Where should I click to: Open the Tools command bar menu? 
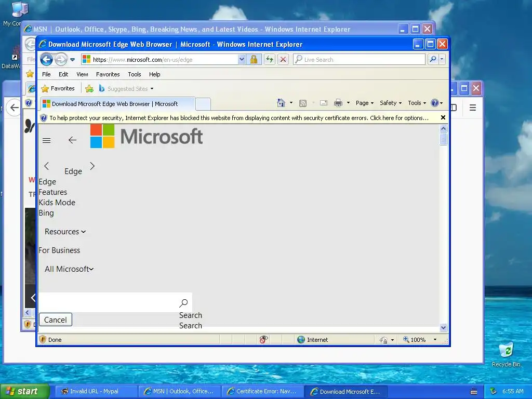tap(417, 103)
